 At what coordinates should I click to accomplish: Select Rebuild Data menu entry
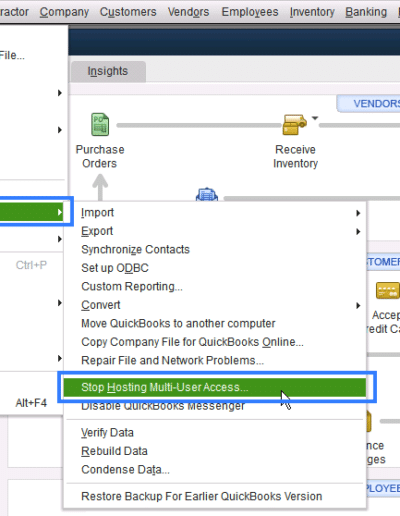[x=114, y=451]
